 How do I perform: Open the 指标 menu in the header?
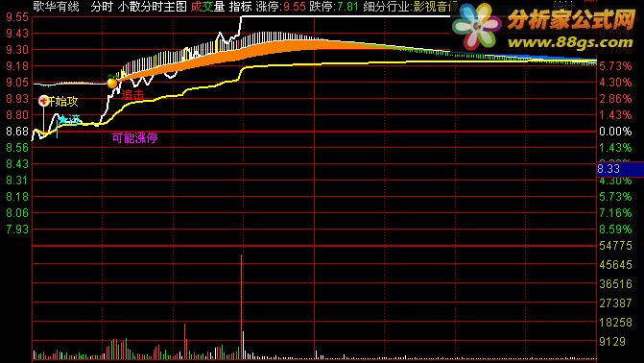pyautogui.click(x=240, y=7)
